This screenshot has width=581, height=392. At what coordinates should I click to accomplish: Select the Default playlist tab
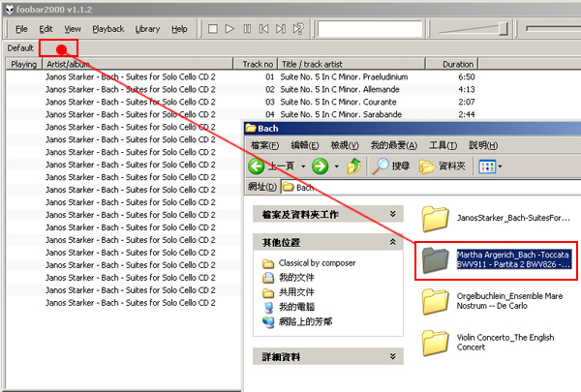tap(20, 48)
